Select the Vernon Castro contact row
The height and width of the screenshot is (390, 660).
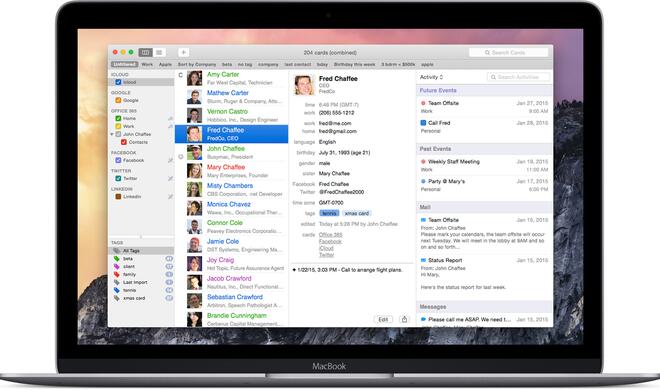[232, 115]
